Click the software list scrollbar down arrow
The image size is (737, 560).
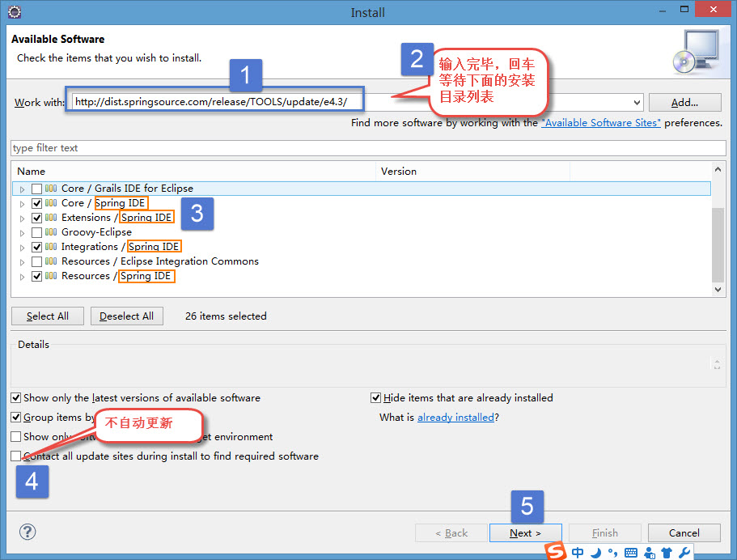[x=718, y=290]
